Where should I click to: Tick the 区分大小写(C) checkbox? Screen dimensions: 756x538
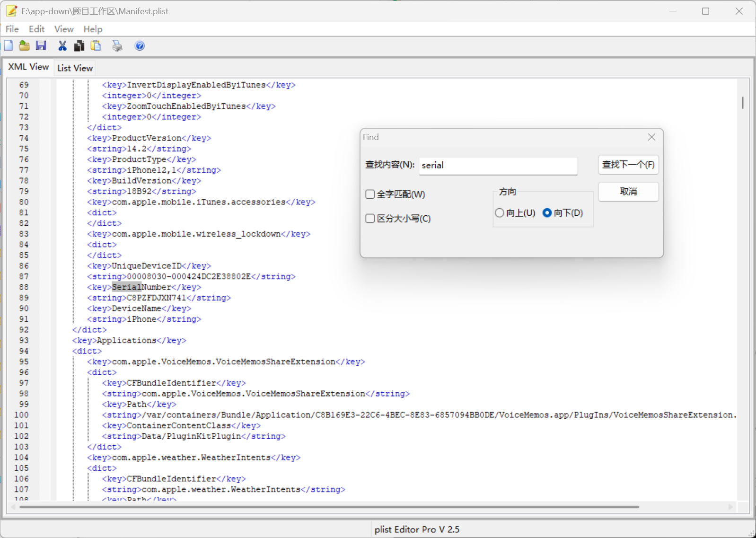click(370, 219)
